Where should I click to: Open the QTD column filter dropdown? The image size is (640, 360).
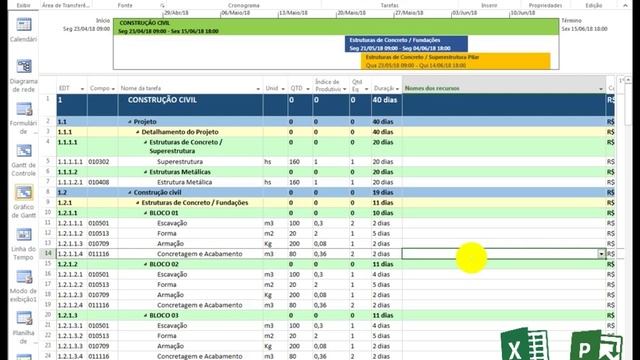(308, 89)
